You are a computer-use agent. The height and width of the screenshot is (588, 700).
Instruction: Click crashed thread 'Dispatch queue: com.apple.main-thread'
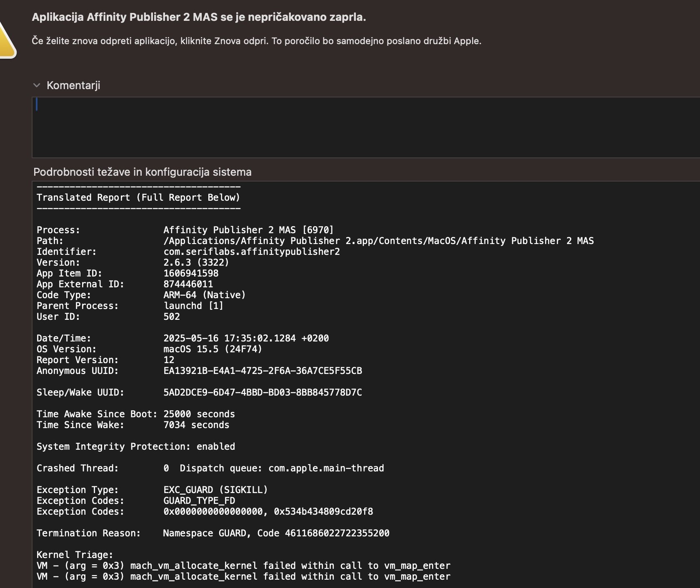click(x=282, y=468)
